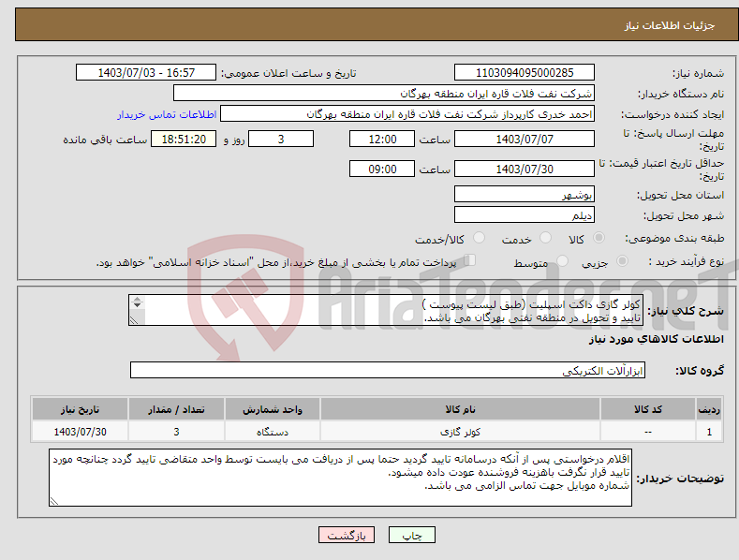Click the دستگاه unit cell
The image size is (739, 560).
coord(273,432)
